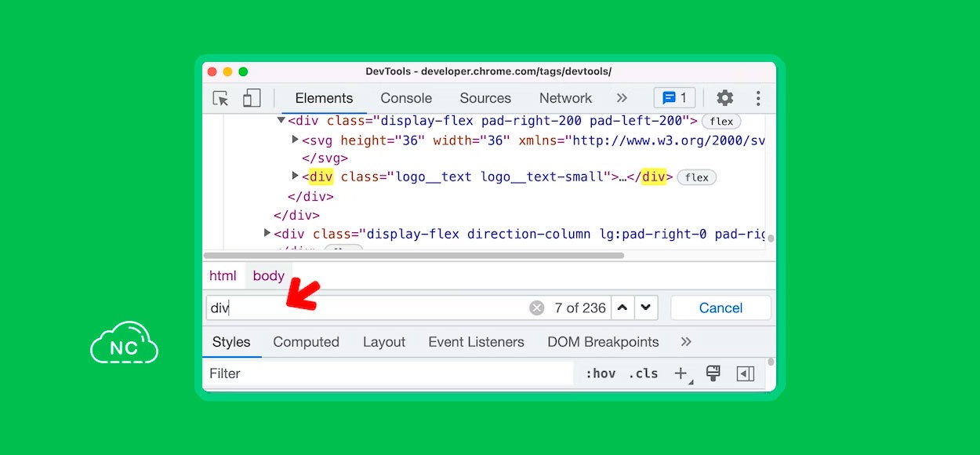Image resolution: width=980 pixels, height=455 pixels.
Task: Switch to the Console tab
Action: click(406, 98)
